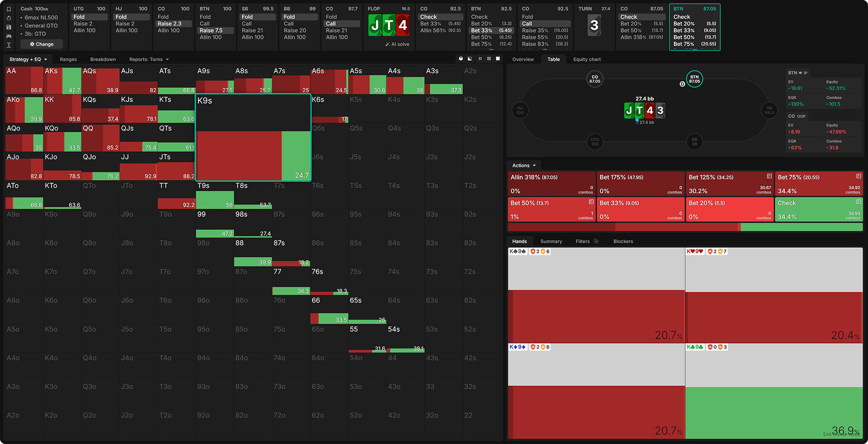Switch to the Equity chart tab

coord(586,59)
